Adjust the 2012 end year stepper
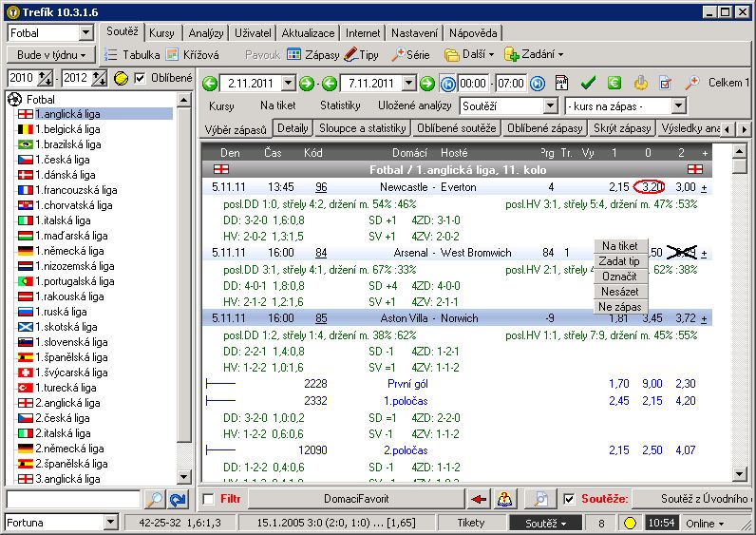 tap(100, 78)
